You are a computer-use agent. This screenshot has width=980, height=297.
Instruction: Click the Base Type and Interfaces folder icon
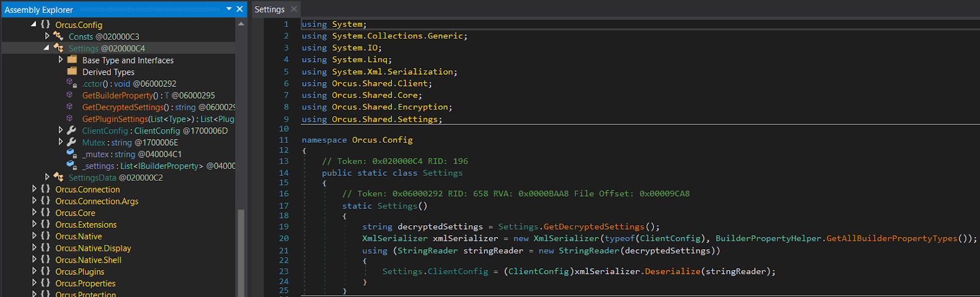click(72, 59)
